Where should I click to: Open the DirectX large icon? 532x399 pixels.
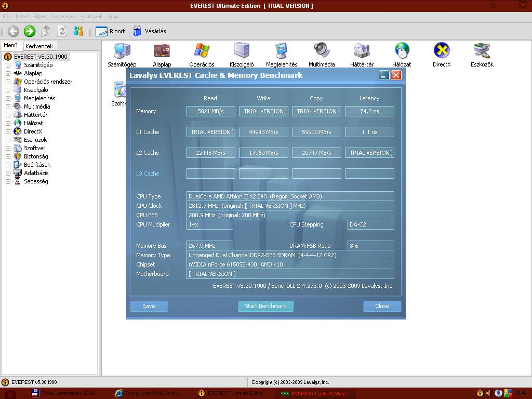coord(442,55)
